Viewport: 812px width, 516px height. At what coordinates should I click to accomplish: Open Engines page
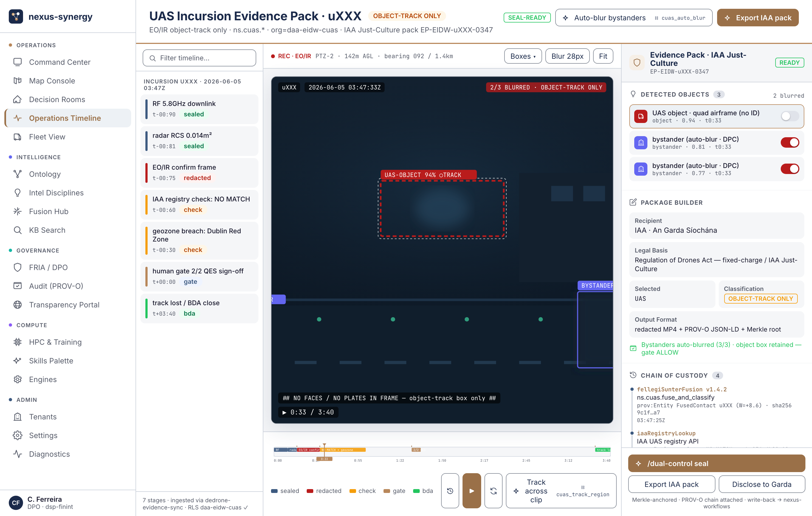(67, 379)
